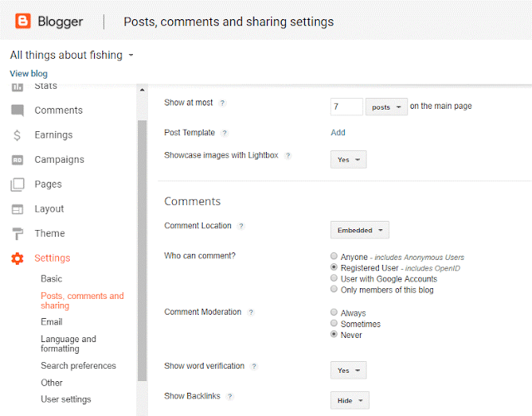Click the Blogger logo icon
Viewport: 532px width, 416px height.
coord(20,22)
